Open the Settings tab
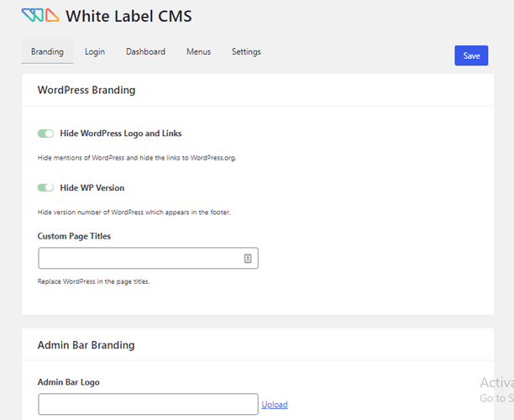 click(x=246, y=52)
